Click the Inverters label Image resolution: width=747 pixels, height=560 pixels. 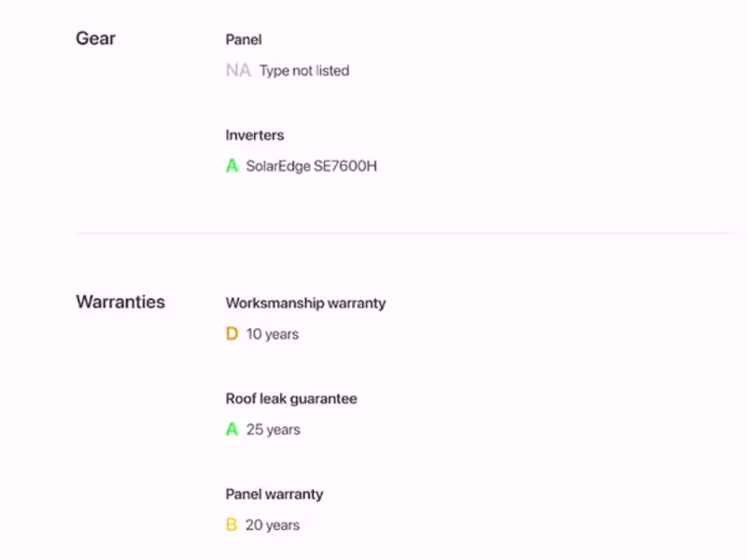click(255, 135)
